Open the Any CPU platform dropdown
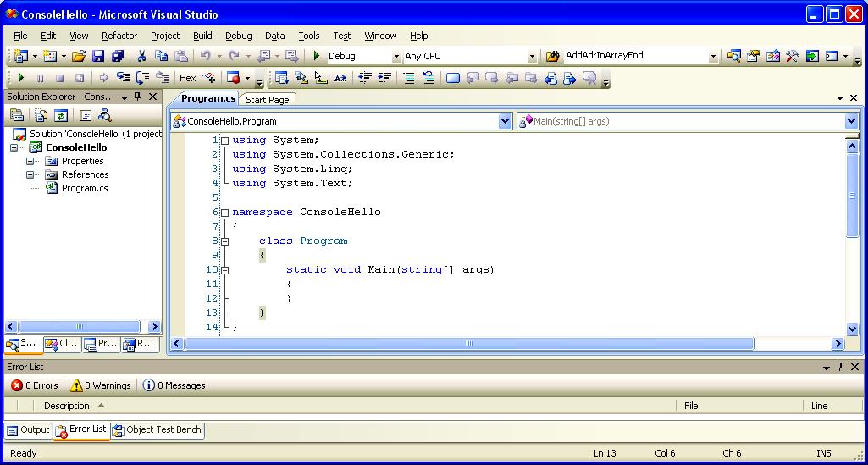This screenshot has height=465, width=868. coord(532,57)
